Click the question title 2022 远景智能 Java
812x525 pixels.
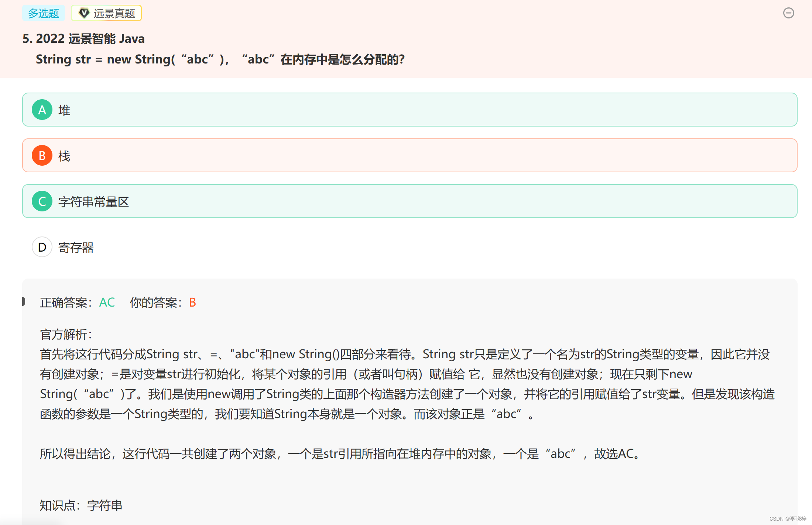tap(83, 39)
